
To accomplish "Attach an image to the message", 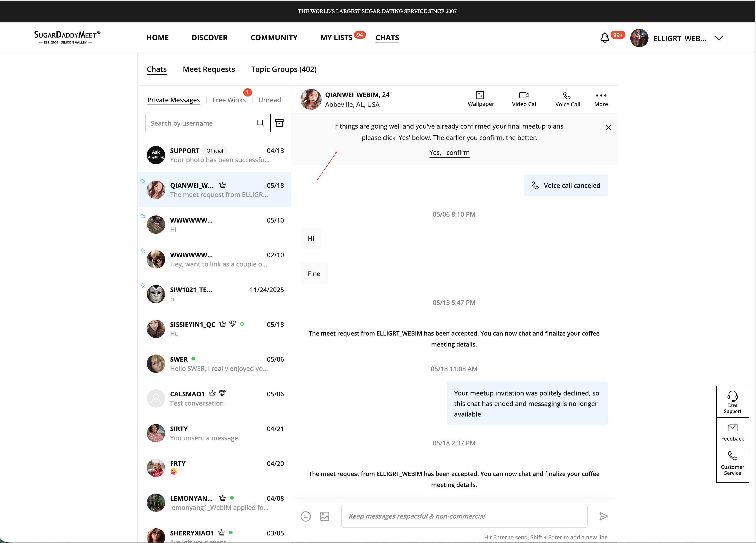I will [325, 516].
